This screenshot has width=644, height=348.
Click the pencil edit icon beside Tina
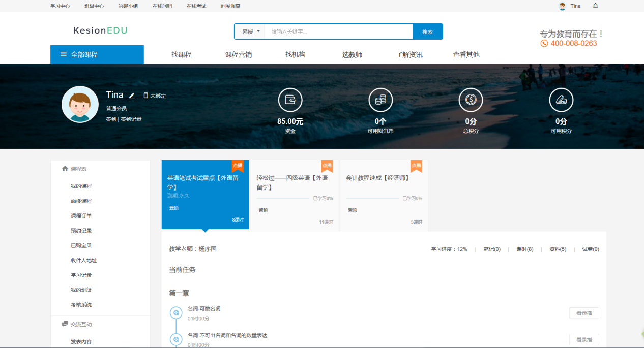tap(132, 96)
